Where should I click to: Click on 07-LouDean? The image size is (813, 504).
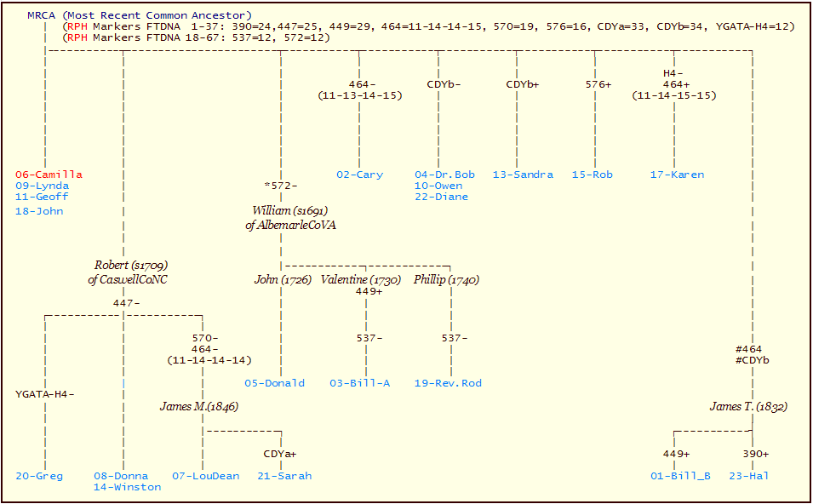[x=206, y=476]
